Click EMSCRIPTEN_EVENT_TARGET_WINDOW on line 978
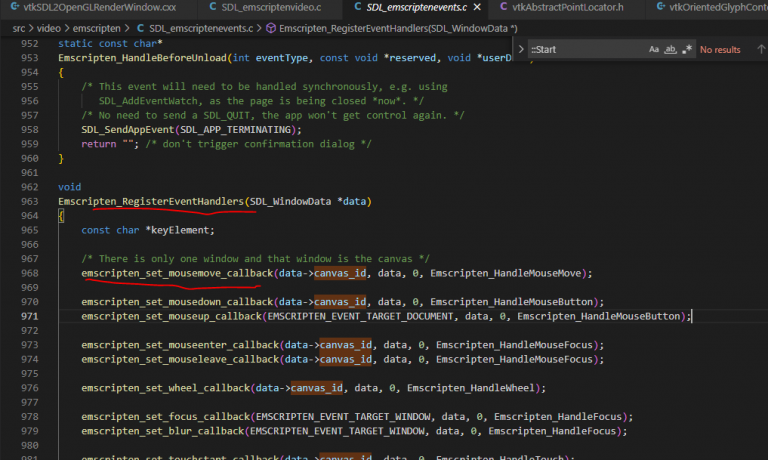This screenshot has width=768, height=460. point(343,416)
